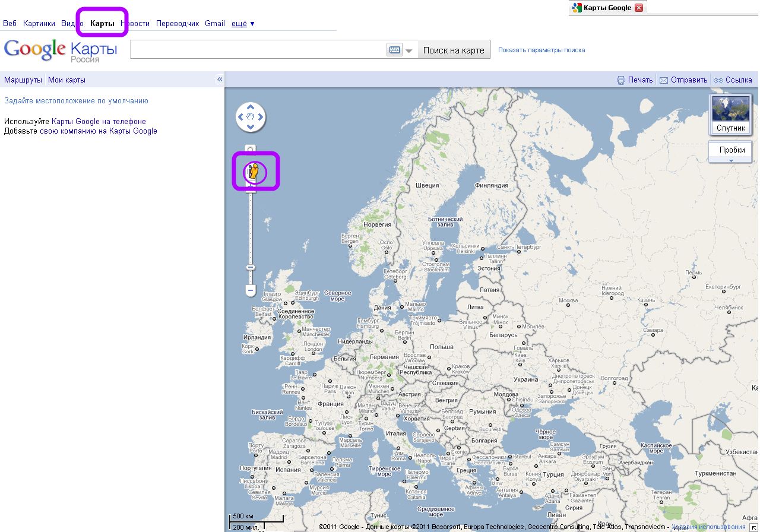Viewport: 760px width, 532px height.
Task: Click the Печать print link
Action: [x=641, y=80]
